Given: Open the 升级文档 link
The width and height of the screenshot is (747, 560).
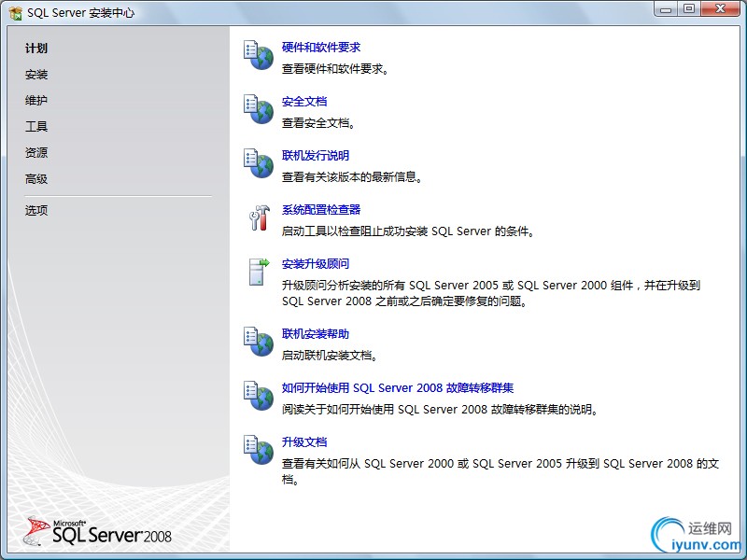Looking at the screenshot, I should click(x=304, y=442).
